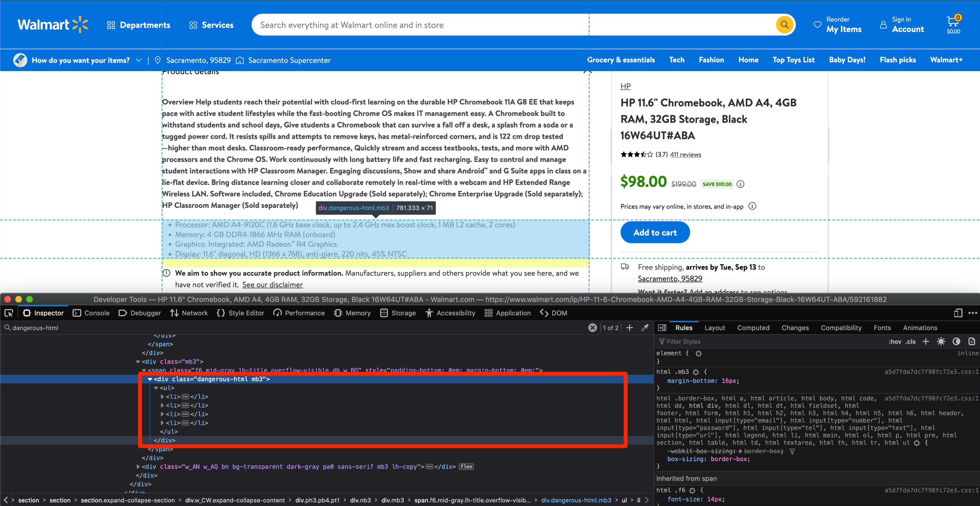Toggle the dark color scheme simulation moon icon
The width and height of the screenshot is (980, 506).
tap(956, 341)
